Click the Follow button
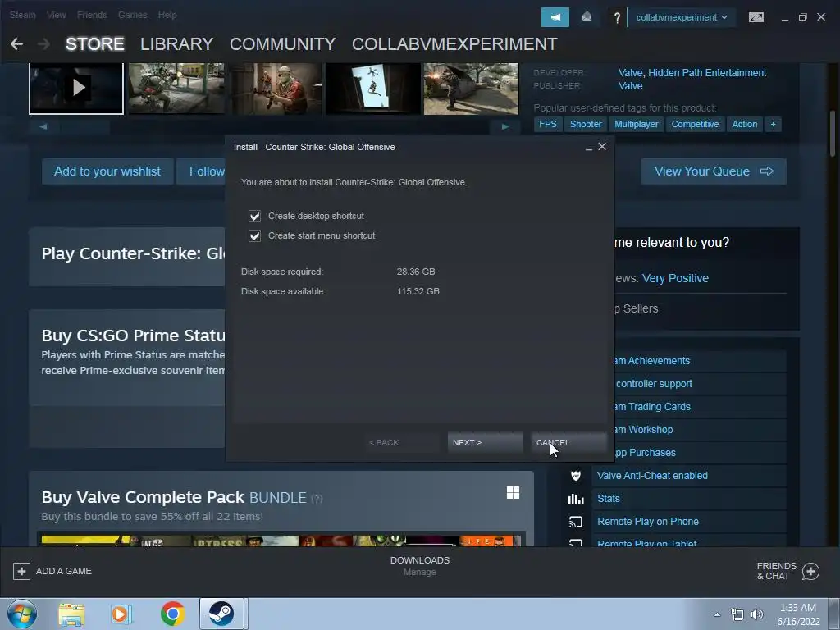 pos(201,171)
